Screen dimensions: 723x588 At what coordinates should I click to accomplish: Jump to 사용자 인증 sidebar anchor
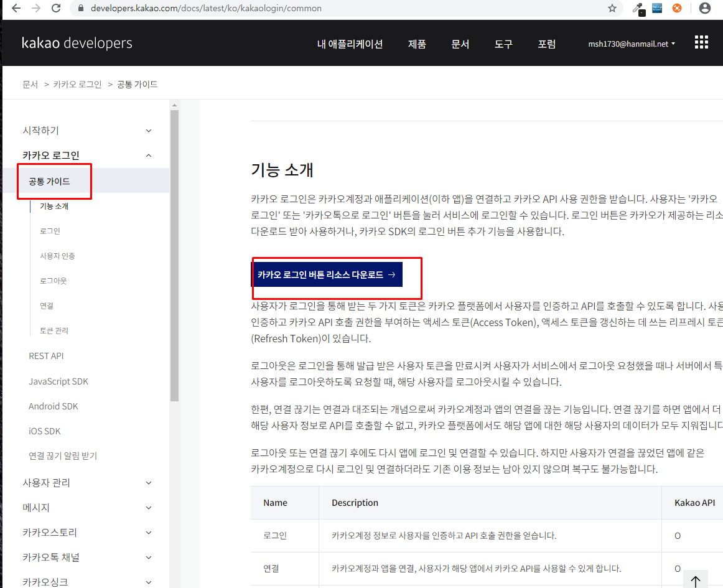click(x=57, y=256)
